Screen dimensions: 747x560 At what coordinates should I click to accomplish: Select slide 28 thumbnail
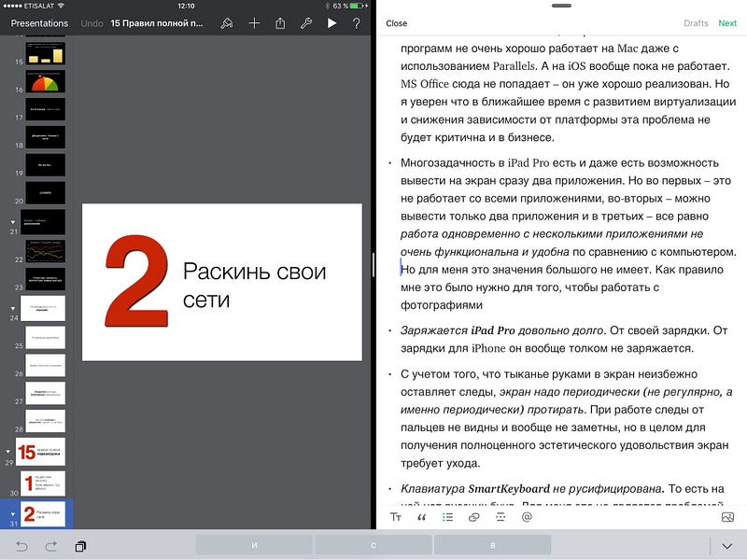(x=45, y=421)
